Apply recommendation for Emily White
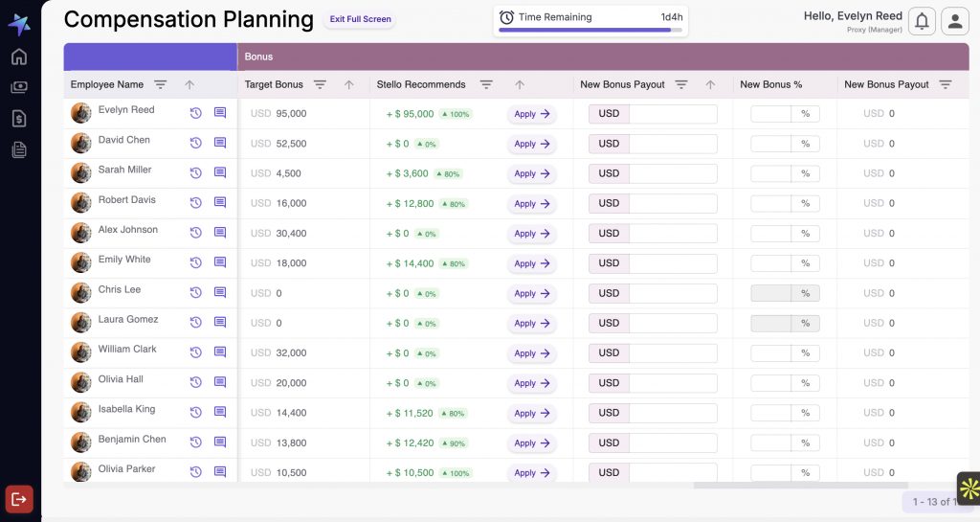The width and height of the screenshot is (980, 522). [532, 263]
